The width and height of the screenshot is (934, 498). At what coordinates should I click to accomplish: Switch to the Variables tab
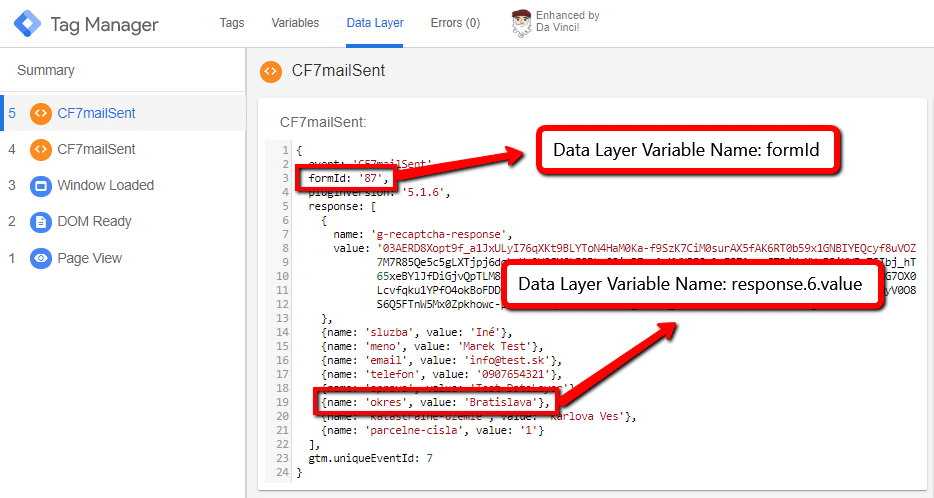click(295, 23)
